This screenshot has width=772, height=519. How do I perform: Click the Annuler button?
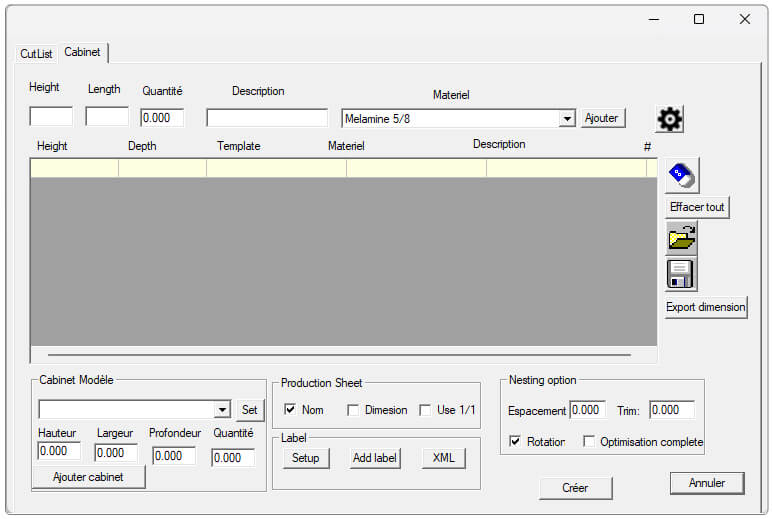(707, 483)
